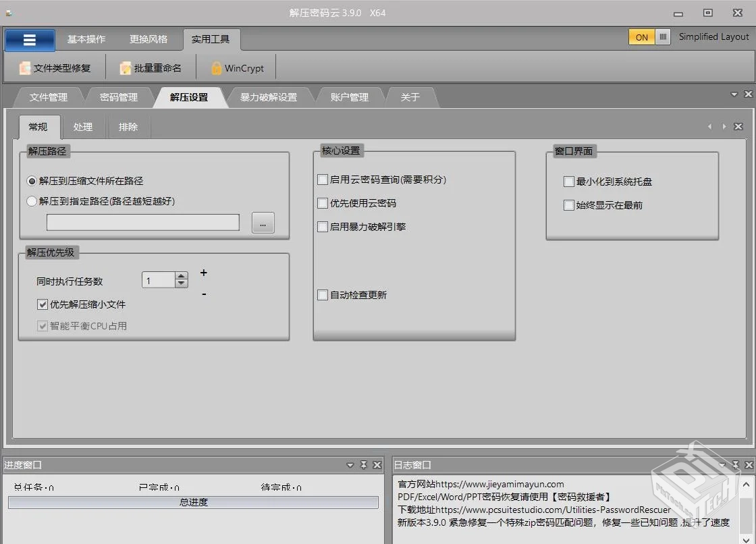Switch to the 暴力破解设置 tab

pyautogui.click(x=270, y=97)
